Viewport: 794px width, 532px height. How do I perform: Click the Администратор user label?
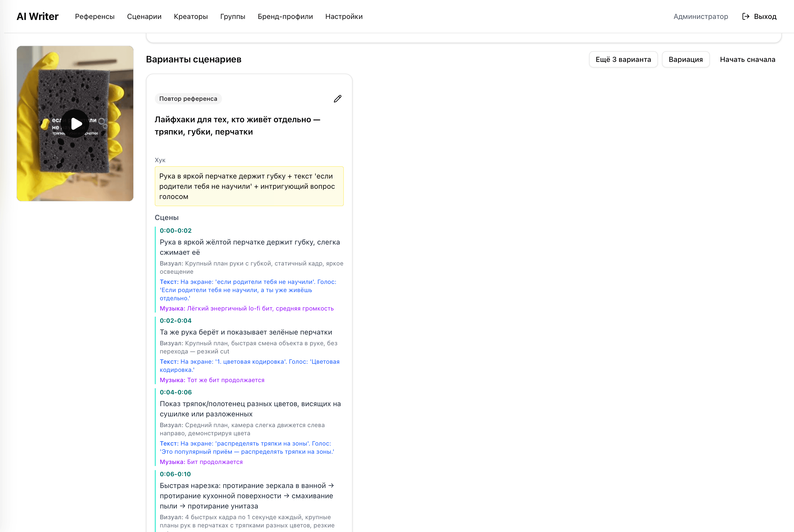(701, 16)
